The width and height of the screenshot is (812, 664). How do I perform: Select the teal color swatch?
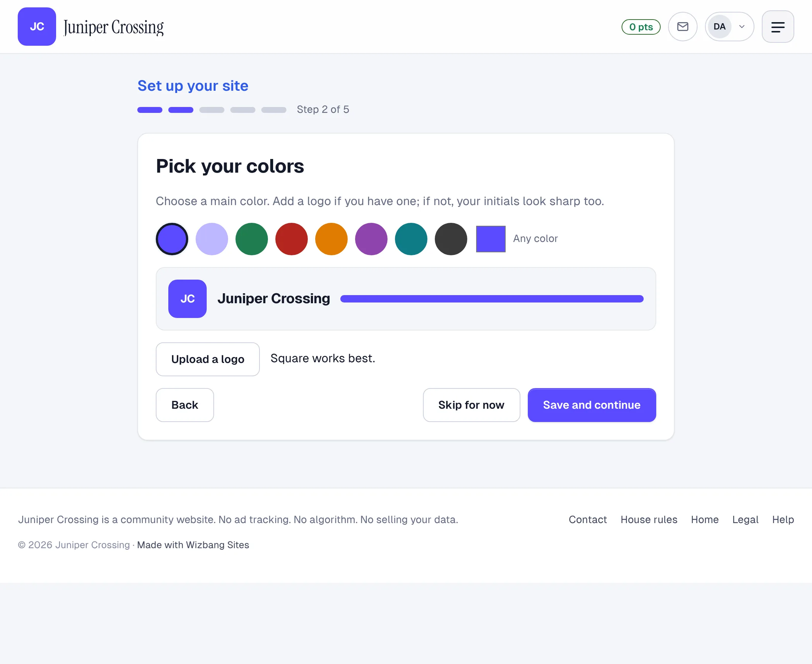tap(410, 239)
